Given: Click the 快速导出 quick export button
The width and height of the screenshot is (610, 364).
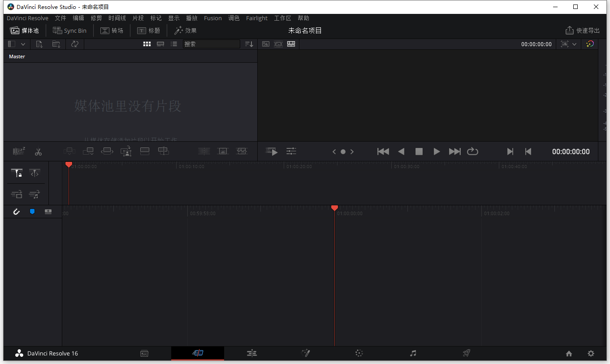Looking at the screenshot, I should point(583,30).
